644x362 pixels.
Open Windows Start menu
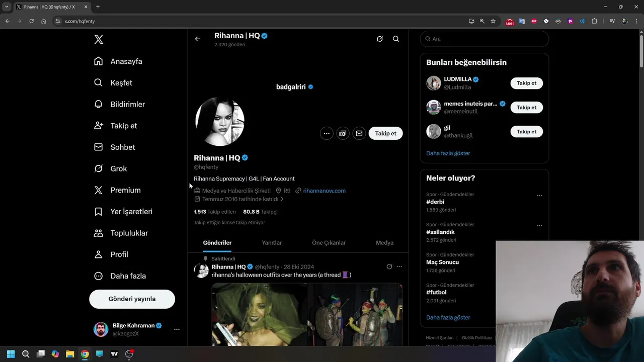11,354
